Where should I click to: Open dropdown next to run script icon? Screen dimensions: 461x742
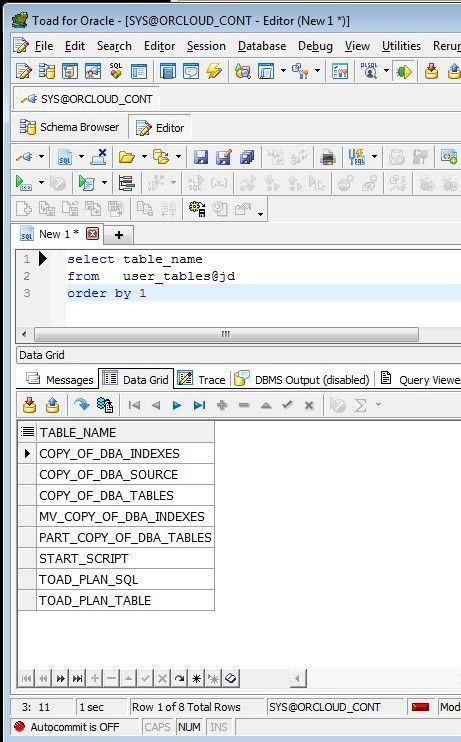tap(104, 183)
